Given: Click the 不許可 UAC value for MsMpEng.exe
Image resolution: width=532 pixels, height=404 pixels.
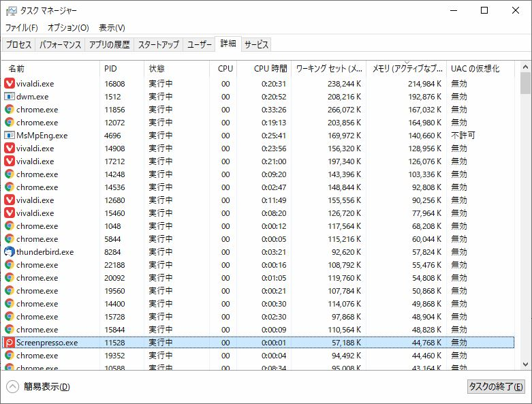Looking at the screenshot, I should (x=463, y=136).
